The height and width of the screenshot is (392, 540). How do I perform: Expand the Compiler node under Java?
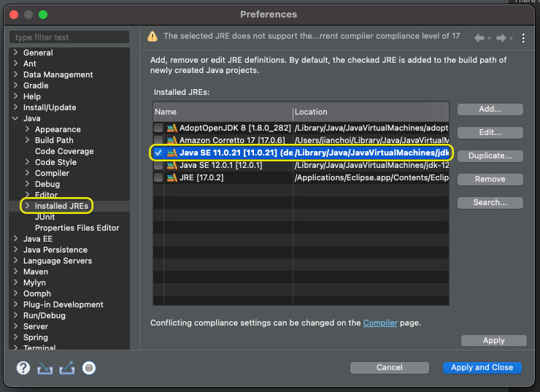[27, 173]
